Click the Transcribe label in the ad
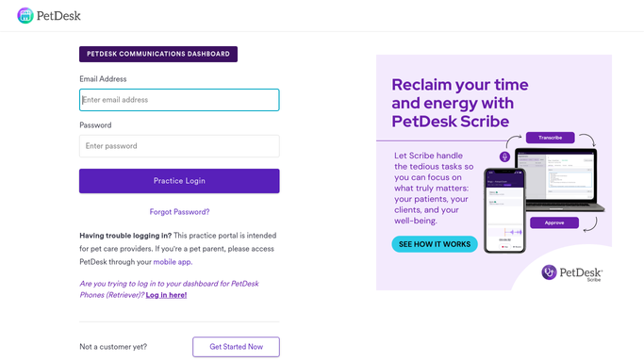Image resolution: width=644 pixels, height=362 pixels. (x=550, y=138)
